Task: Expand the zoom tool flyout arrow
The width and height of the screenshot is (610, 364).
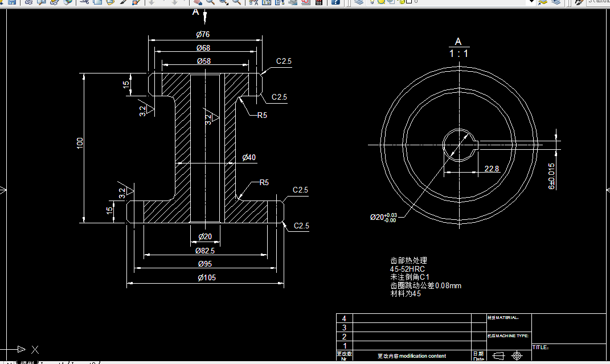Action: (227, 6)
